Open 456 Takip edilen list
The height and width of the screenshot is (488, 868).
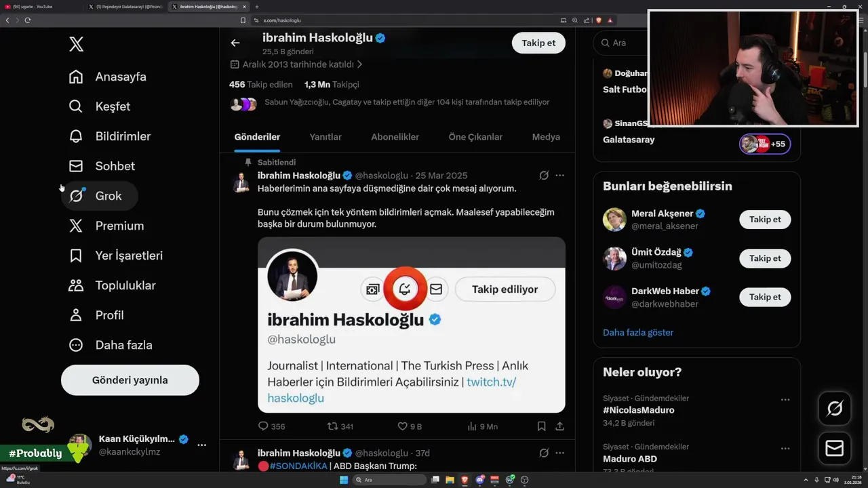(261, 85)
